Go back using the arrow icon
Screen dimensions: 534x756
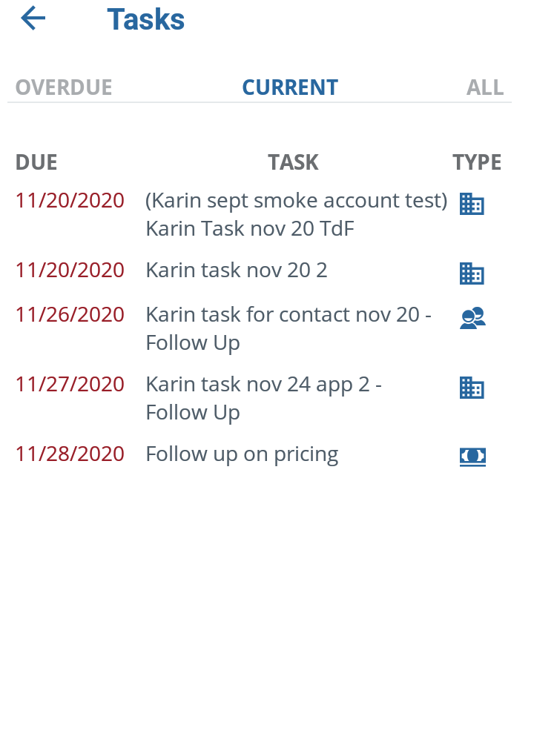[33, 19]
